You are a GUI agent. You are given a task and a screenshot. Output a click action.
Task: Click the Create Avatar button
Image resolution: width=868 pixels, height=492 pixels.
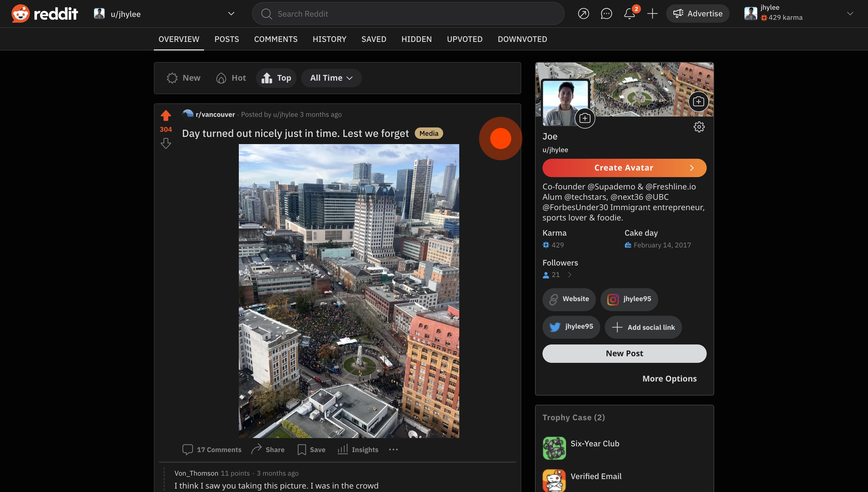pos(624,168)
